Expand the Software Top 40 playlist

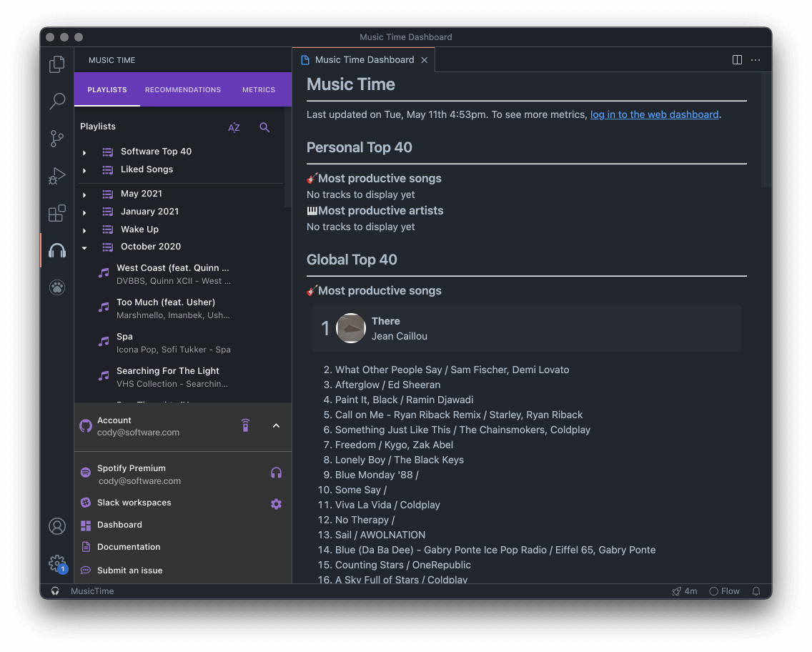[x=85, y=152]
